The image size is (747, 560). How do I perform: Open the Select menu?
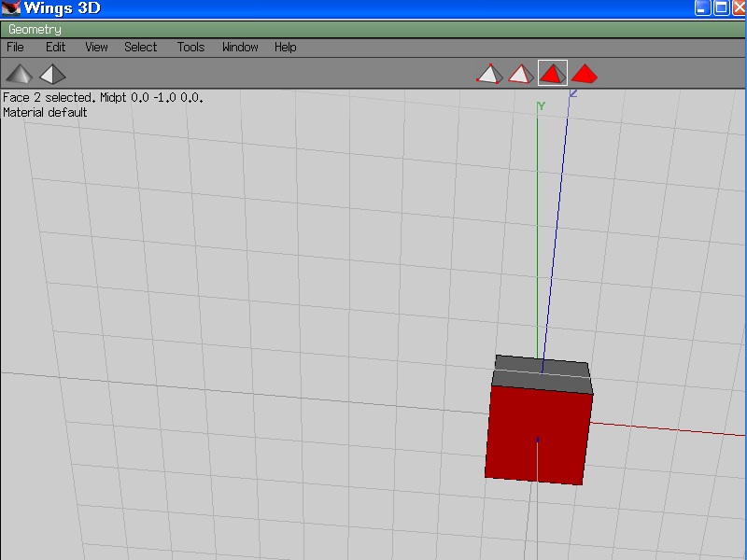click(x=141, y=48)
